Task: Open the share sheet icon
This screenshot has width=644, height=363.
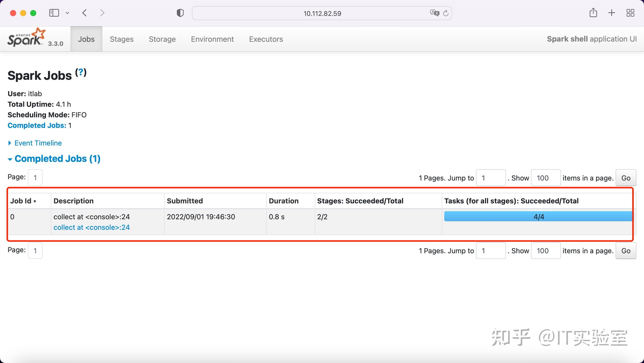Action: click(593, 13)
